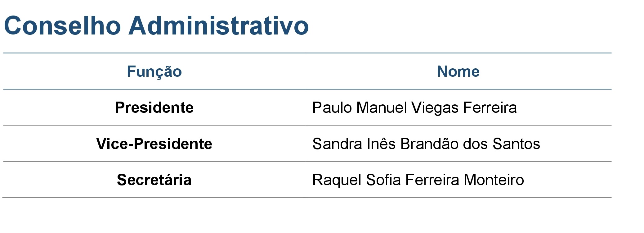Image resolution: width=644 pixels, height=233 pixels.
Task: Select the name Sandra Inês Brandão dos Santos
Action: pos(426,144)
